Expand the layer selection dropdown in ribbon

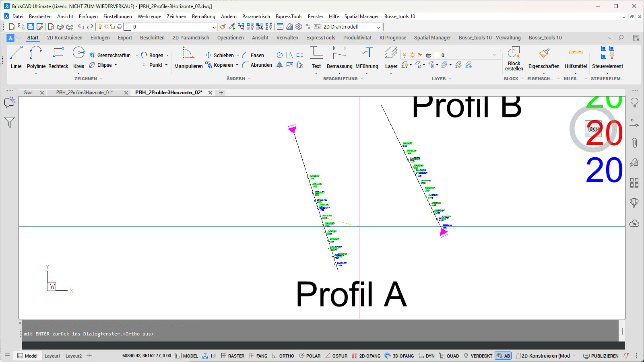point(495,55)
